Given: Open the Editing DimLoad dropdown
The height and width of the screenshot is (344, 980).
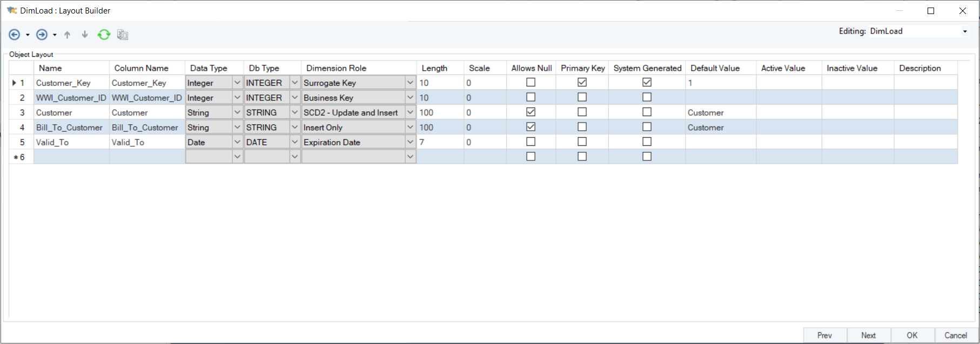Looking at the screenshot, I should pos(965,31).
